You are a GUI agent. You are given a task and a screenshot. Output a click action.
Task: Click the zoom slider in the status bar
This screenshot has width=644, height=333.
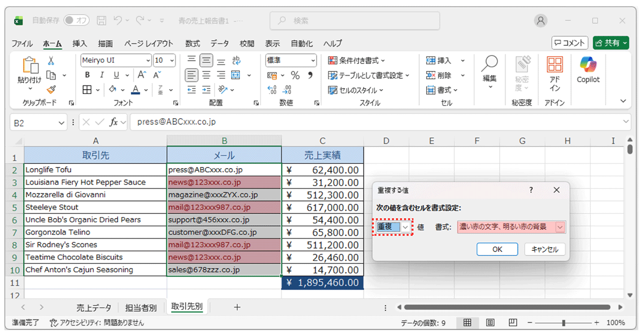coord(563,323)
